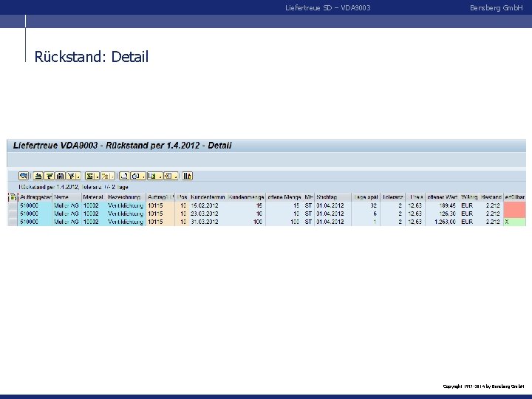Click the Material column header
Image resolution: width=532 pixels, height=399 pixels.
(x=94, y=197)
